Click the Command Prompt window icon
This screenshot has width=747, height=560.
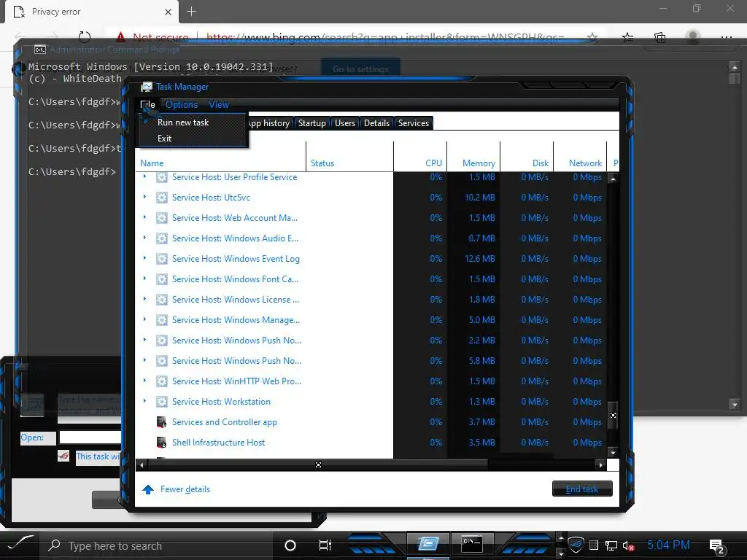point(40,50)
